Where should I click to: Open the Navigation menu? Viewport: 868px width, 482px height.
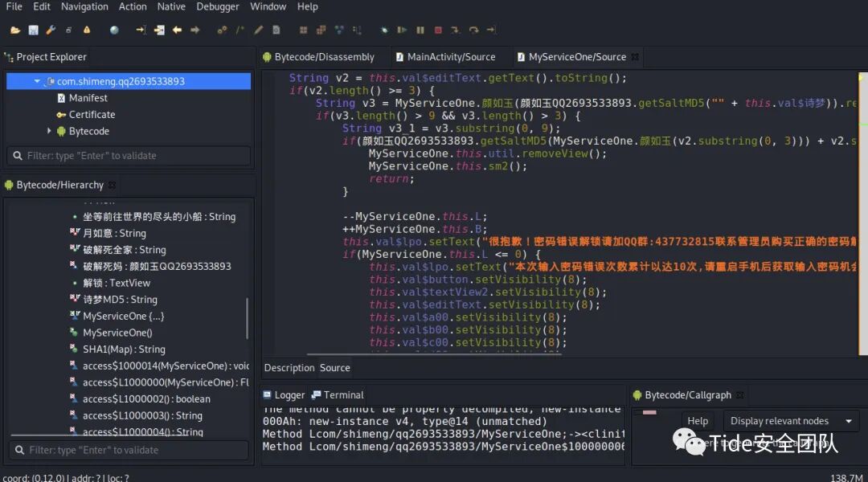(84, 6)
